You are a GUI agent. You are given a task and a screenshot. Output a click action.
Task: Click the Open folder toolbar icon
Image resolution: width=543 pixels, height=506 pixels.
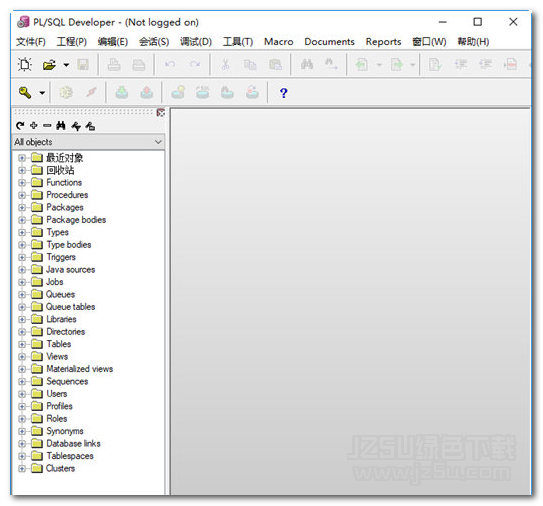[49, 65]
